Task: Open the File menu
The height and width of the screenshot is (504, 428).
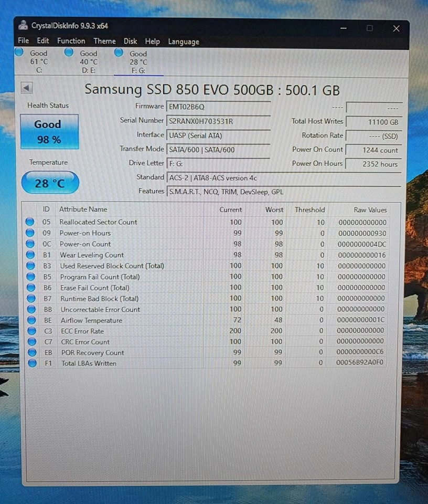Action: (x=23, y=41)
